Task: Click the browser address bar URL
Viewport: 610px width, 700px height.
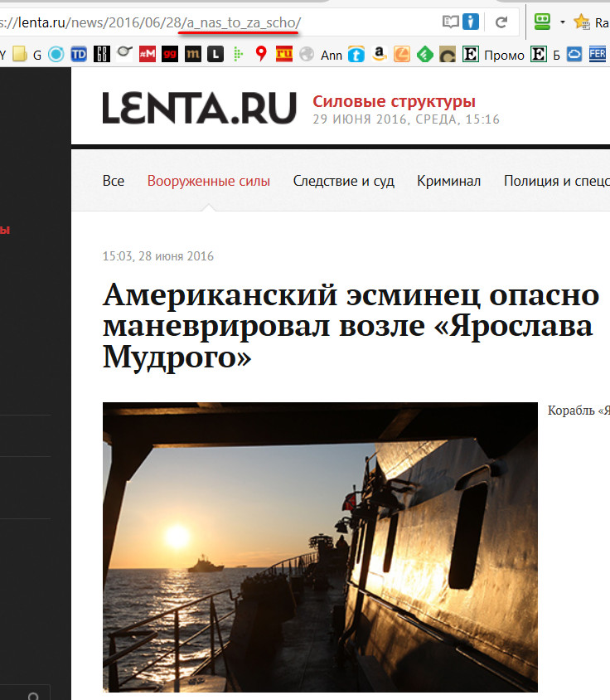Action: point(166,22)
